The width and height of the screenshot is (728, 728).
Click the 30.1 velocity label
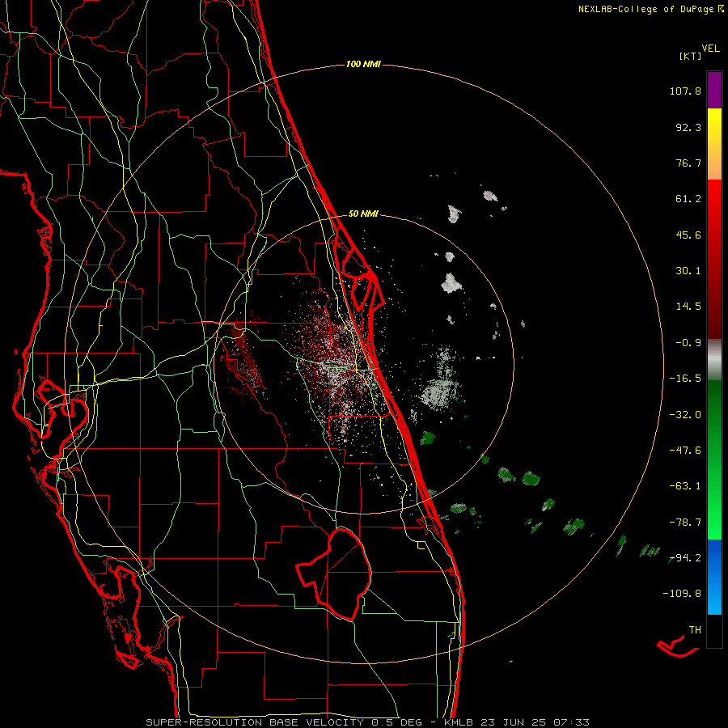688,271
